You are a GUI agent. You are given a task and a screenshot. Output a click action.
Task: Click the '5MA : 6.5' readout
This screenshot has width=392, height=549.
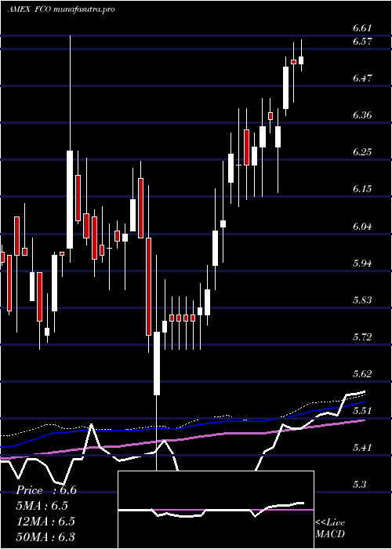click(42, 506)
